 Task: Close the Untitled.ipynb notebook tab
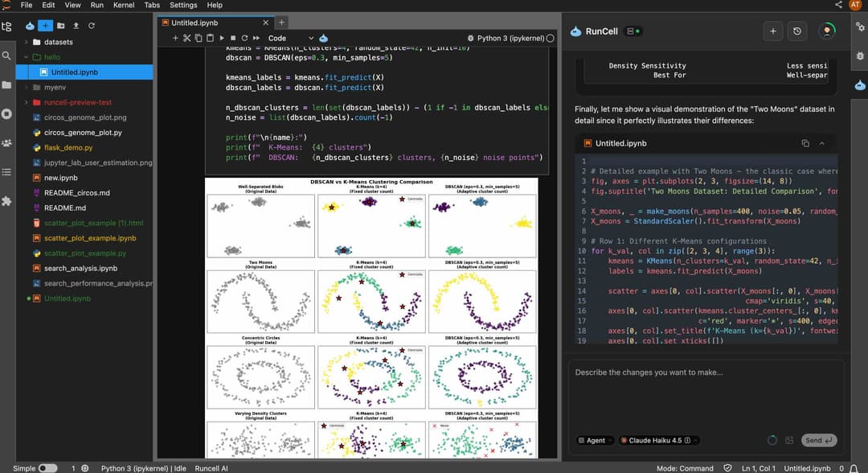(x=266, y=23)
